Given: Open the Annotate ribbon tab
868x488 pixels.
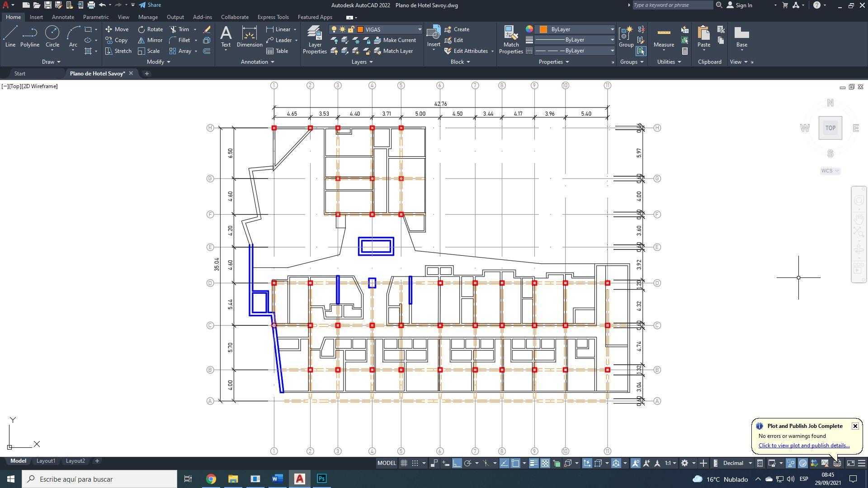Looking at the screenshot, I should click(63, 17).
